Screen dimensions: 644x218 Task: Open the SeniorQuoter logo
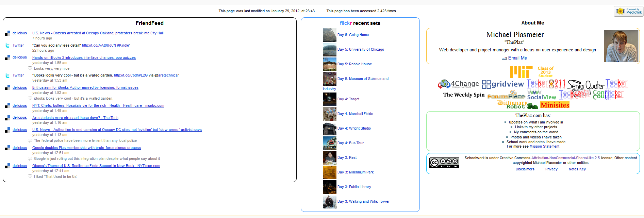(585, 84)
